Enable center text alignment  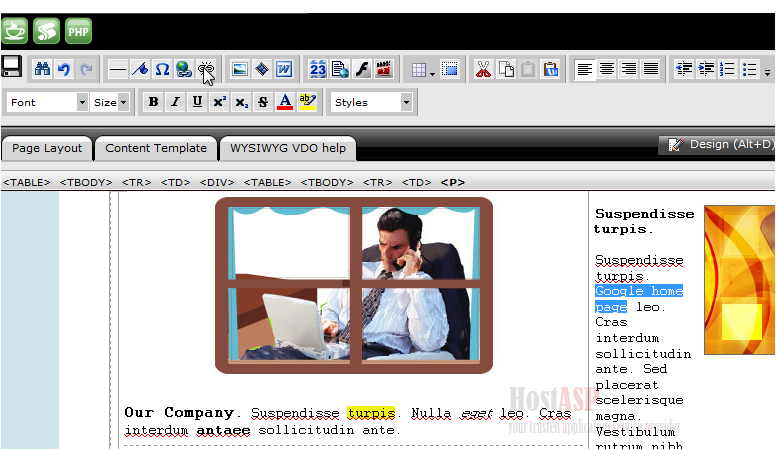tap(607, 69)
